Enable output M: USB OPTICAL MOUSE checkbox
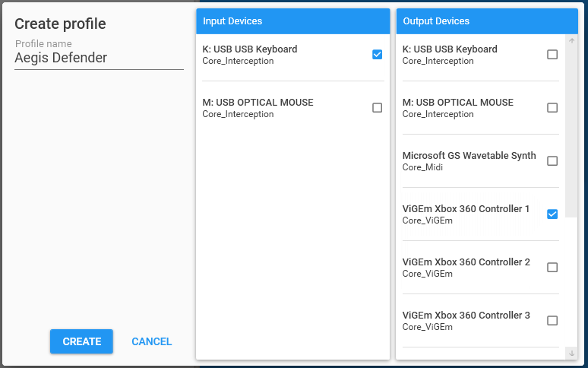Screen dimensions: 588x368 [552, 108]
